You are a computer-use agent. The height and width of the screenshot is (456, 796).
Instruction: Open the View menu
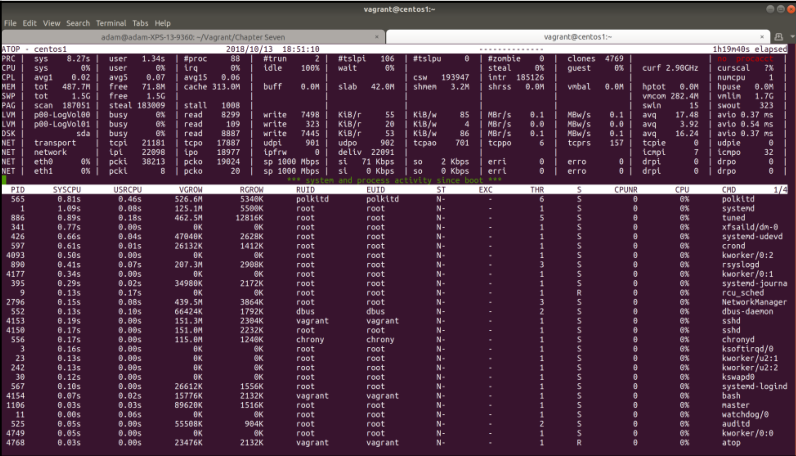51,23
